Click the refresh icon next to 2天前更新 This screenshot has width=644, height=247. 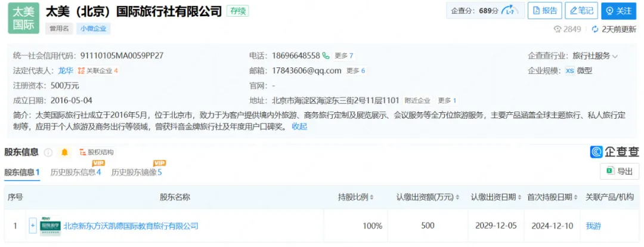595,29
